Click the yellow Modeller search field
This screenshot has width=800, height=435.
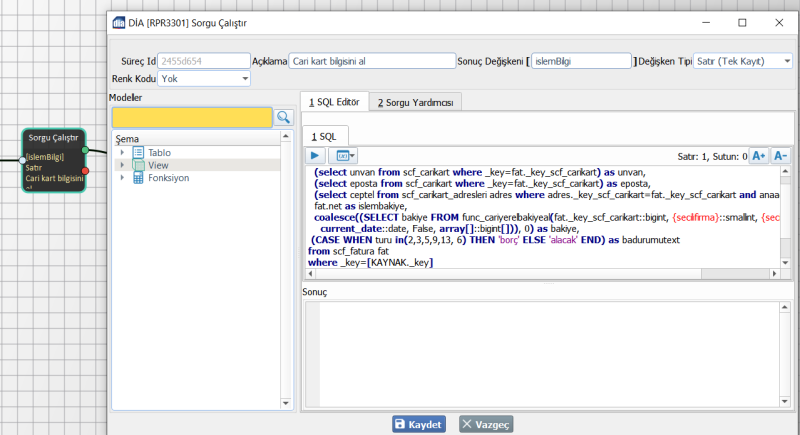pos(191,117)
